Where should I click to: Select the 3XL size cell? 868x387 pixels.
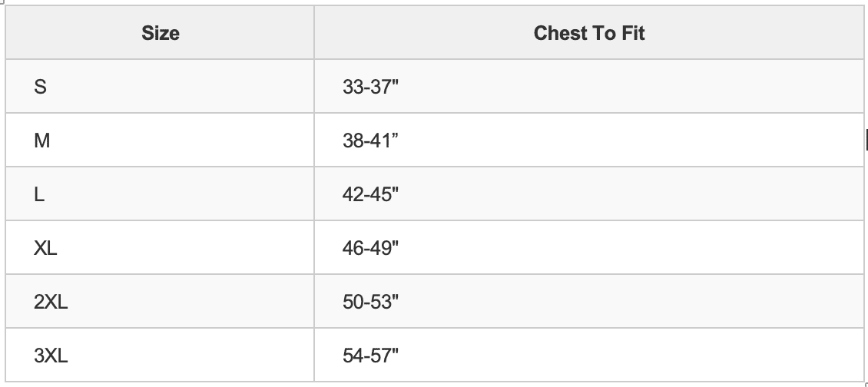pyautogui.click(x=51, y=356)
